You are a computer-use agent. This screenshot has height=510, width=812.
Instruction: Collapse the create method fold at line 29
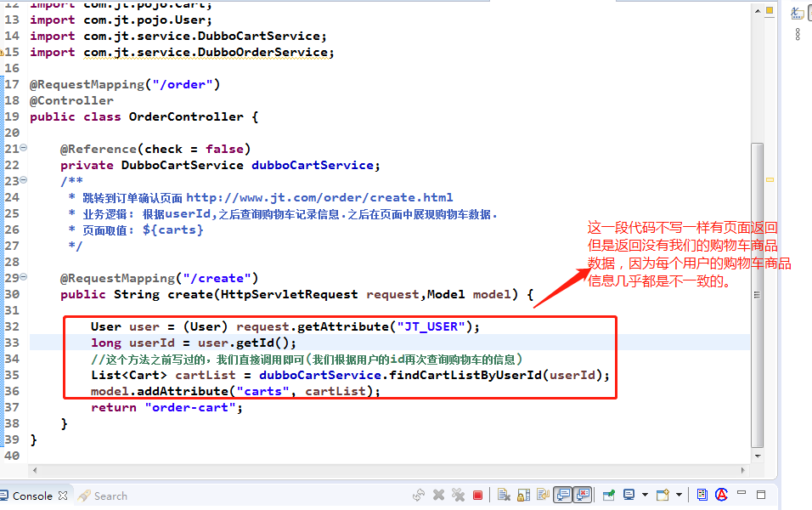click(x=23, y=277)
